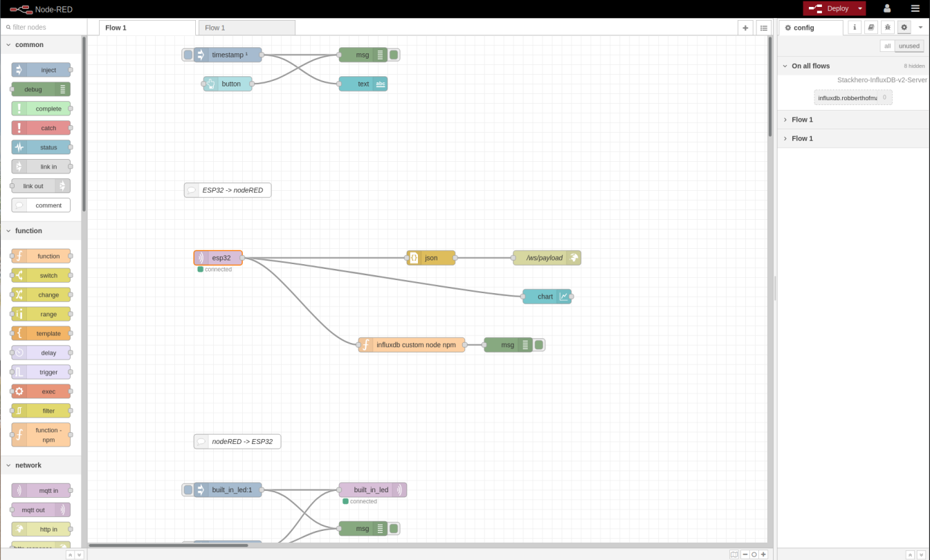
Task: Trigger the timestamp inject node
Action: [188, 55]
